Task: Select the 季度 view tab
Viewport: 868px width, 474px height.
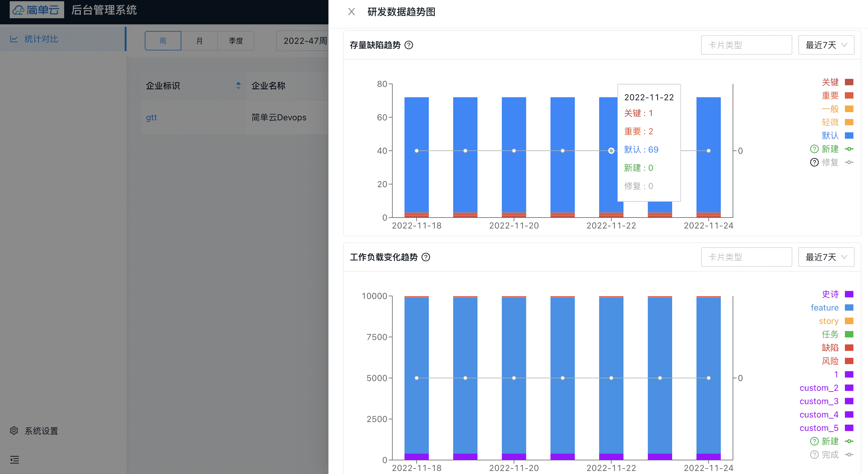Action: point(235,41)
